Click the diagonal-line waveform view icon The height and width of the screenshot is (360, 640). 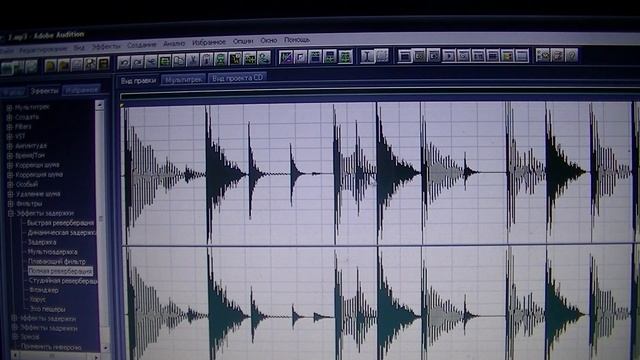(286, 58)
